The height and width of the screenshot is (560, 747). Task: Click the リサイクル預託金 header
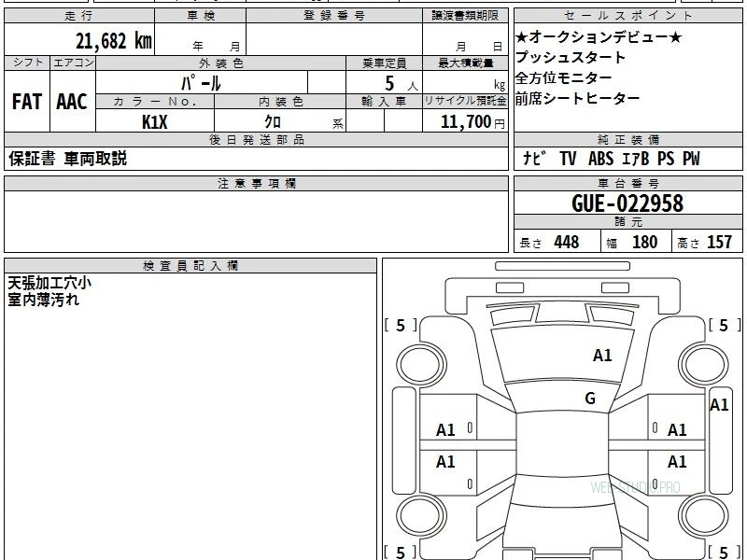(465, 101)
